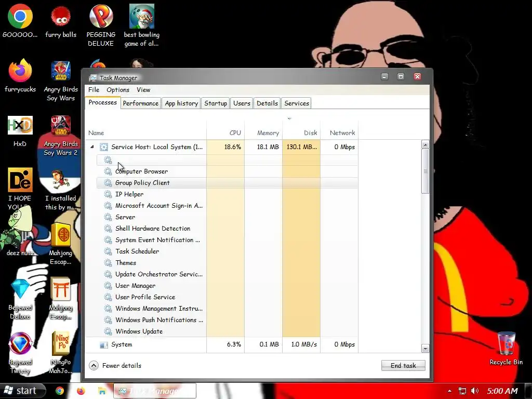Launch Angry Birds Soy Wars desktop icon

(x=61, y=81)
